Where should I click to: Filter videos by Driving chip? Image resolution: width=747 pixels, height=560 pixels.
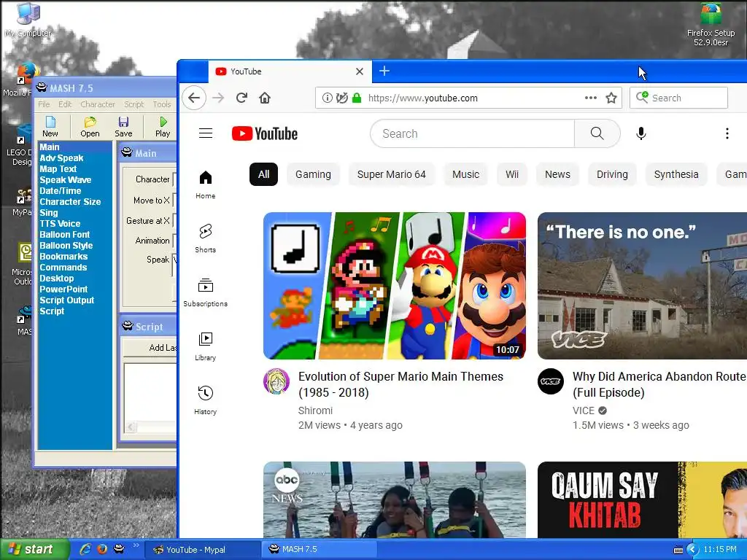click(612, 174)
